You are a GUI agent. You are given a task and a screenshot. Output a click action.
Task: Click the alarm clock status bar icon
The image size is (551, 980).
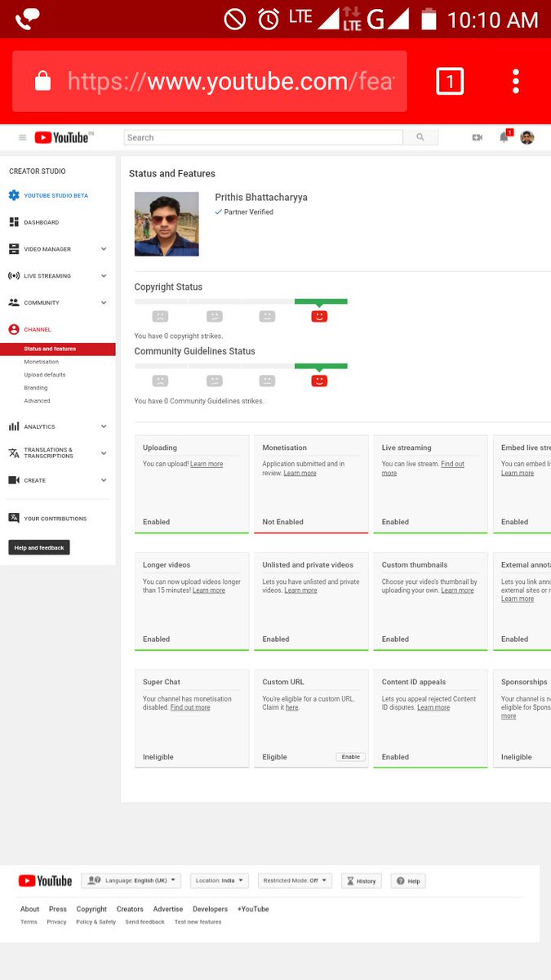[x=269, y=20]
